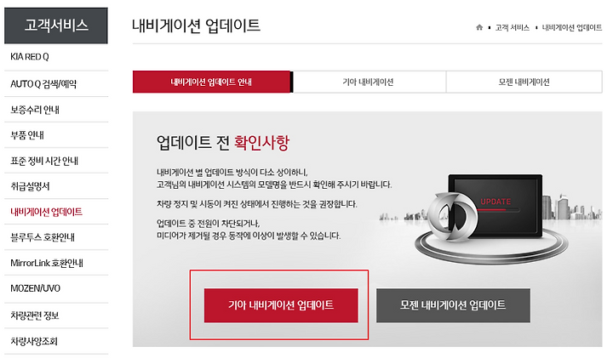Open 블루투스 호환안내 menu item
Viewport: 613px width, 364px height.
point(56,237)
